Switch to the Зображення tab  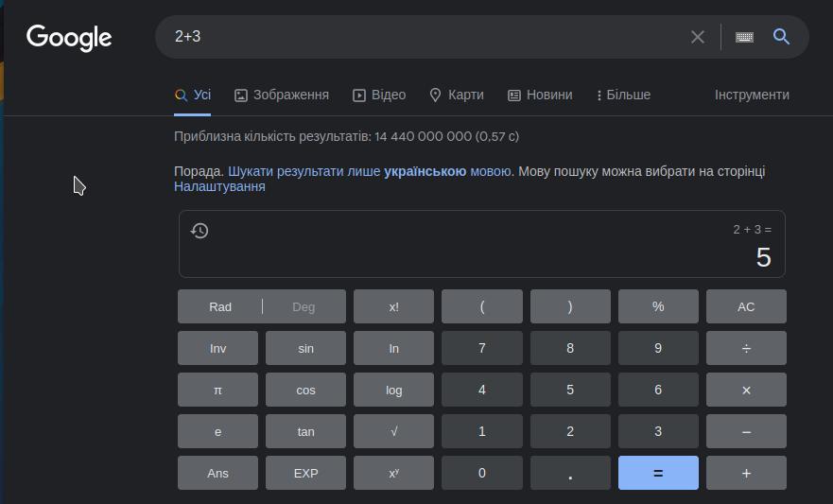click(282, 95)
